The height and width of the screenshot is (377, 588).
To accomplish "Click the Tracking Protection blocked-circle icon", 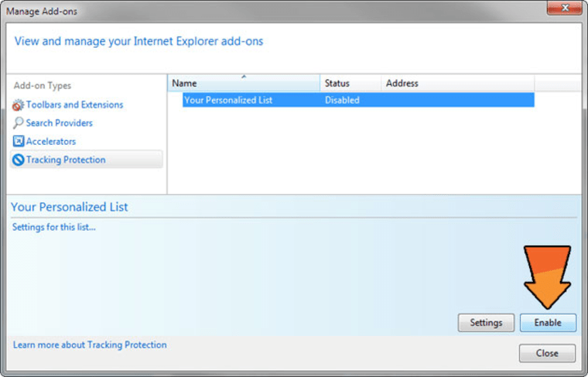I will click(18, 159).
